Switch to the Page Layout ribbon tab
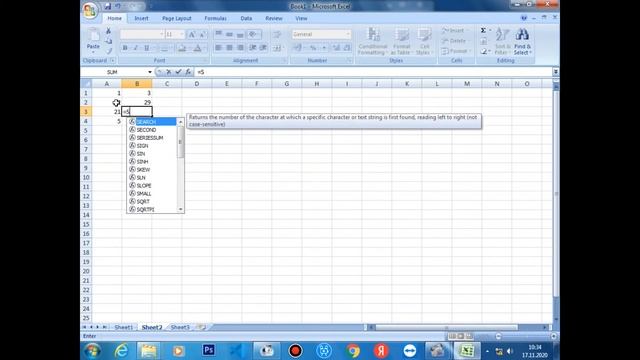The width and height of the screenshot is (640, 360). click(x=177, y=18)
